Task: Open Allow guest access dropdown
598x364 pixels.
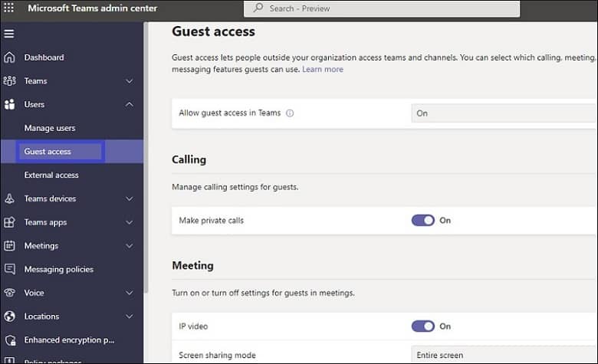Action: click(x=504, y=113)
